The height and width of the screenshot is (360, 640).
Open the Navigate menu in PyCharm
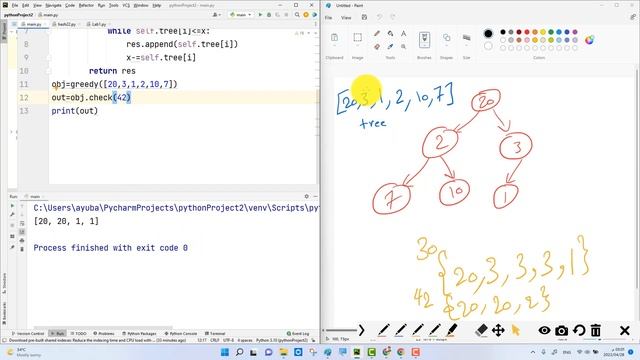[53, 5]
